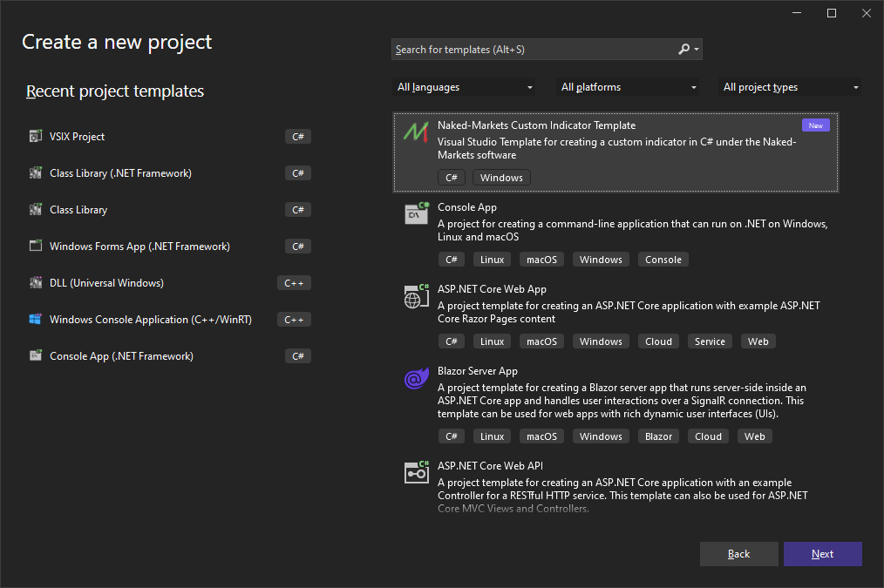This screenshot has height=588, width=884.
Task: Open the All platforms filter dropdown
Action: pyautogui.click(x=627, y=87)
